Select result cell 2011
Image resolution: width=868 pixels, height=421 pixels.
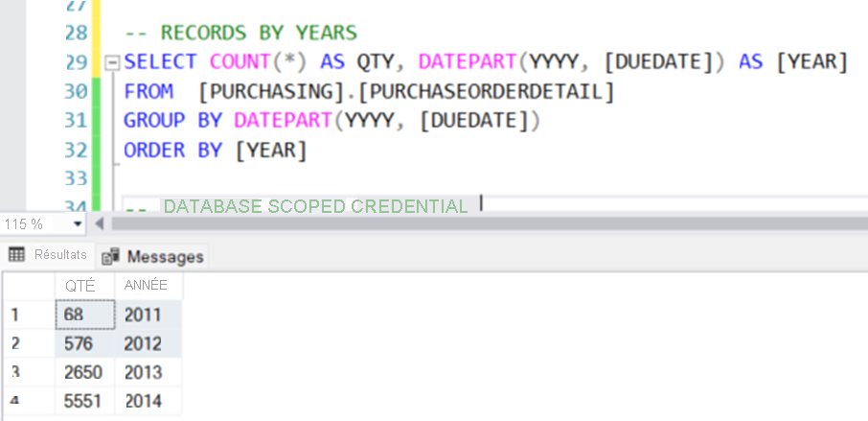(x=148, y=315)
